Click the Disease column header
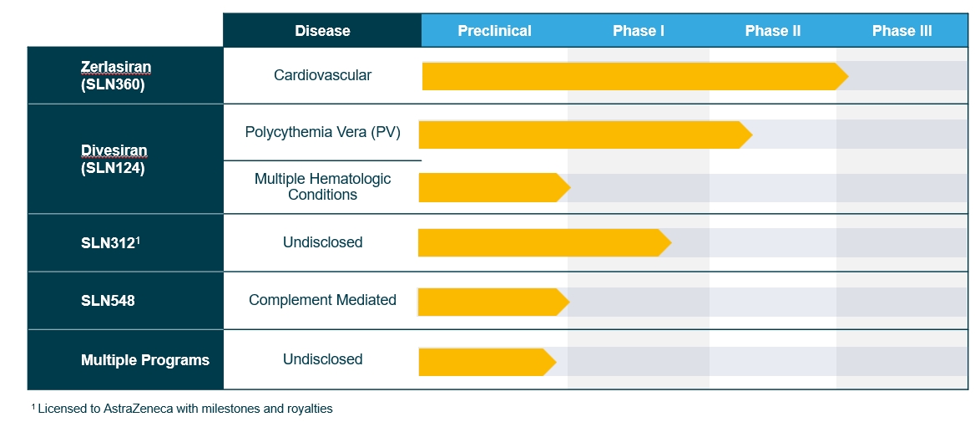Screen dimensions: 980x422 coord(322,31)
